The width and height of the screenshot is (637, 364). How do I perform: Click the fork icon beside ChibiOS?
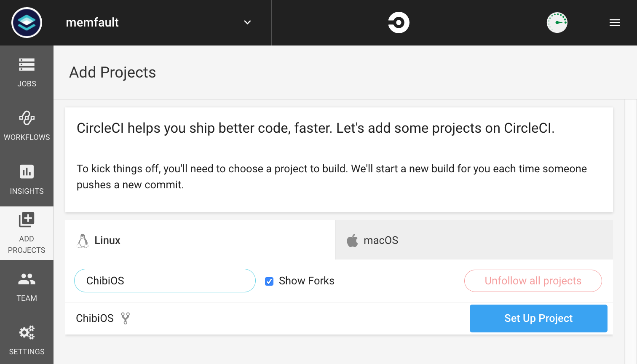coord(125,318)
